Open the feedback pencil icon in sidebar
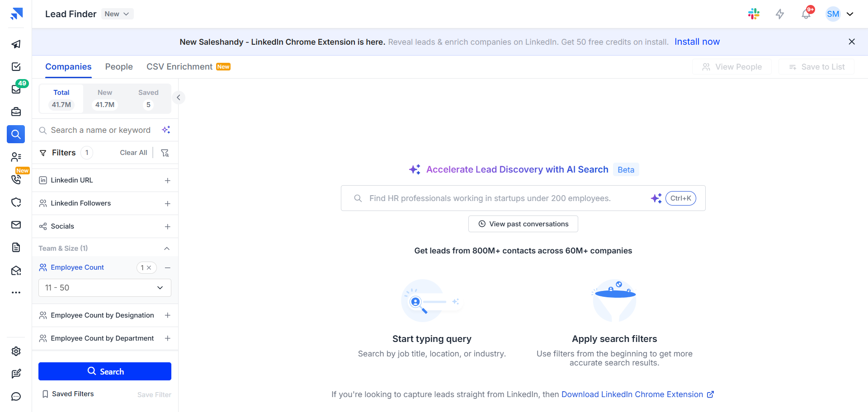Image resolution: width=868 pixels, height=412 pixels. [x=16, y=374]
